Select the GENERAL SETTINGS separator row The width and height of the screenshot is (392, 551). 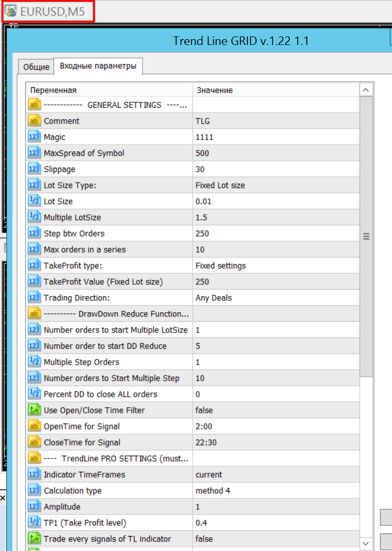click(193, 105)
